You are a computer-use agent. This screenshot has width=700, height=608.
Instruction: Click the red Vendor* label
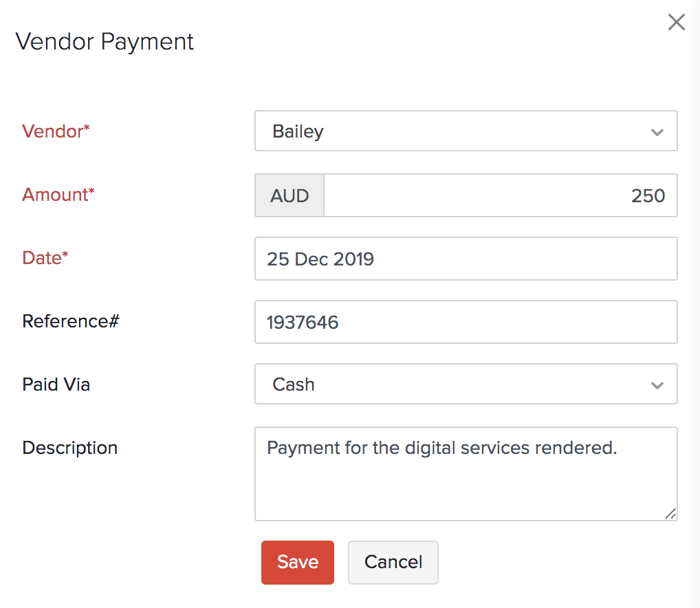tap(56, 131)
